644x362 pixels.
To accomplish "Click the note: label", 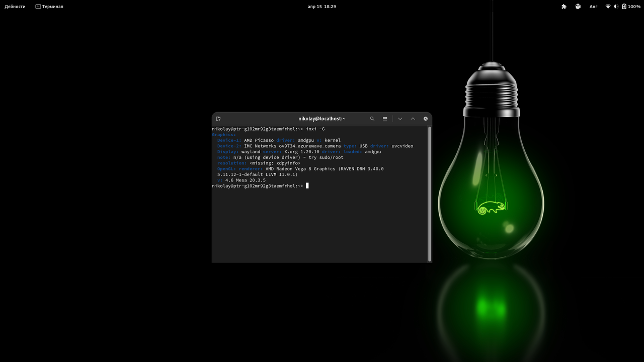I will coord(224,157).
